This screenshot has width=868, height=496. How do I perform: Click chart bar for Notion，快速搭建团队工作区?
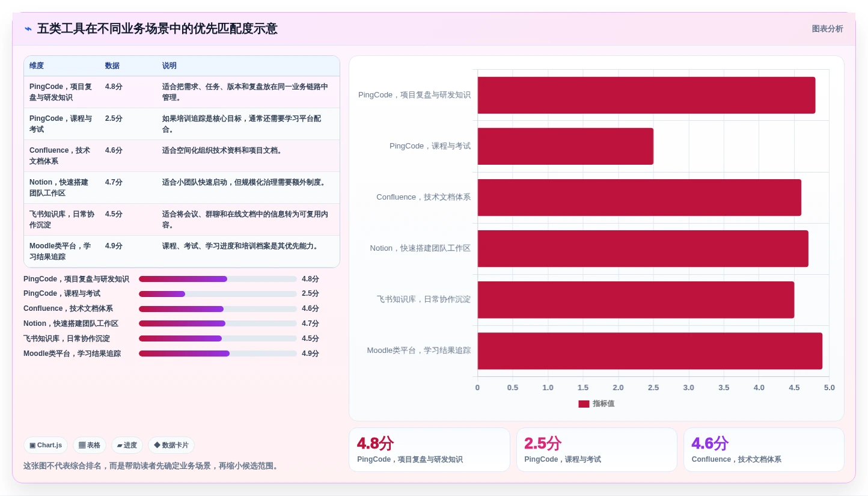click(x=643, y=248)
